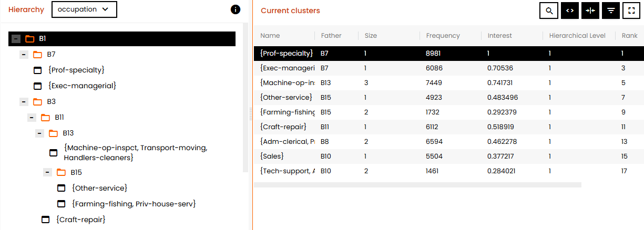The height and width of the screenshot is (230, 644).
Task: Collapse the B3 tree node
Action: tap(24, 102)
